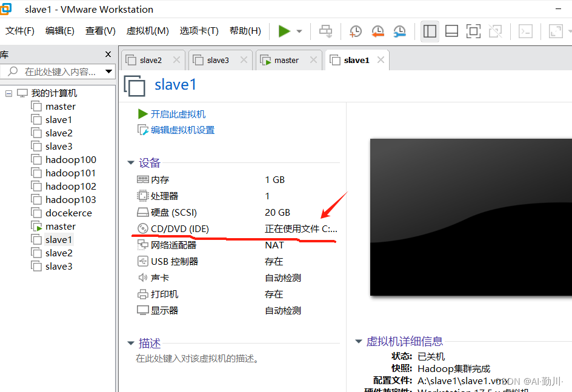The width and height of the screenshot is (572, 392).
Task: Collapse the 设备 section
Action: click(131, 162)
